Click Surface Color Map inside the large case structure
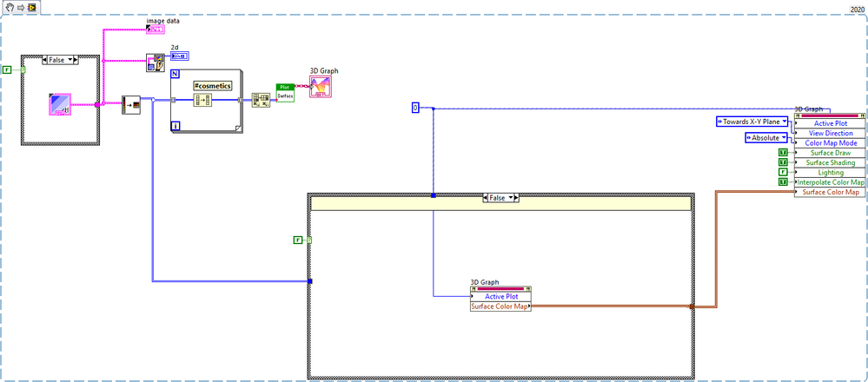The image size is (868, 382). click(x=501, y=306)
